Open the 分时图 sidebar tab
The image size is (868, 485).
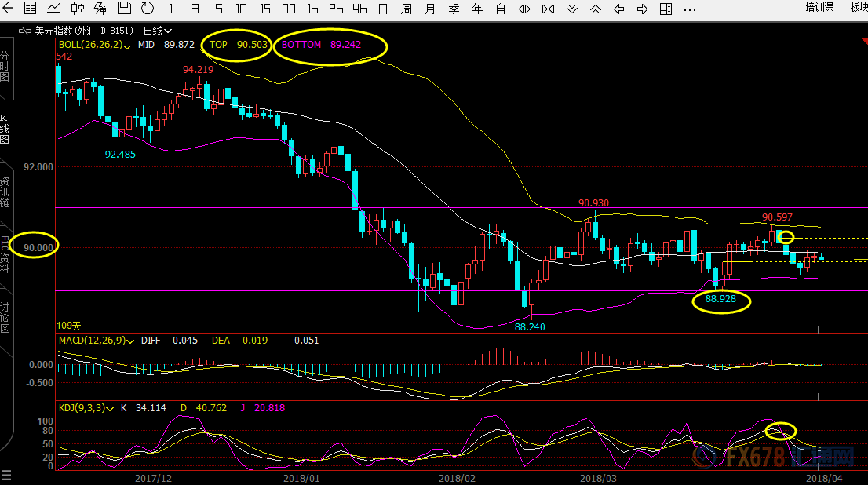[5, 67]
